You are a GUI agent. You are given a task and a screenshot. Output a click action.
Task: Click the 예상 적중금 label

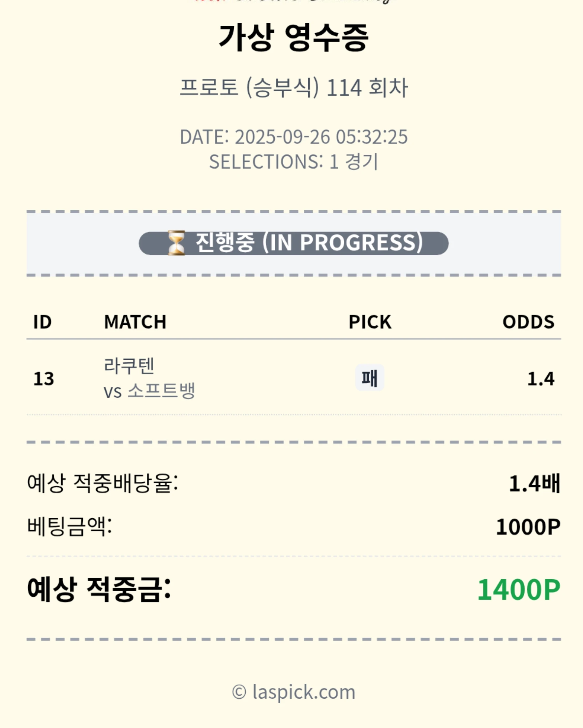pyautogui.click(x=99, y=589)
